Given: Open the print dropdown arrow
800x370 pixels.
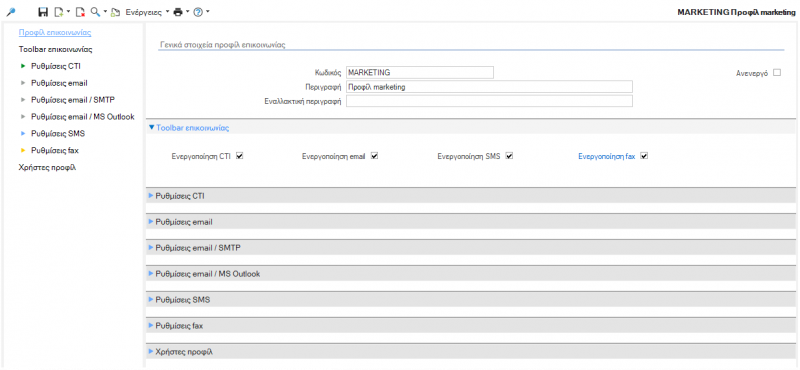Looking at the screenshot, I should pyautogui.click(x=187, y=12).
